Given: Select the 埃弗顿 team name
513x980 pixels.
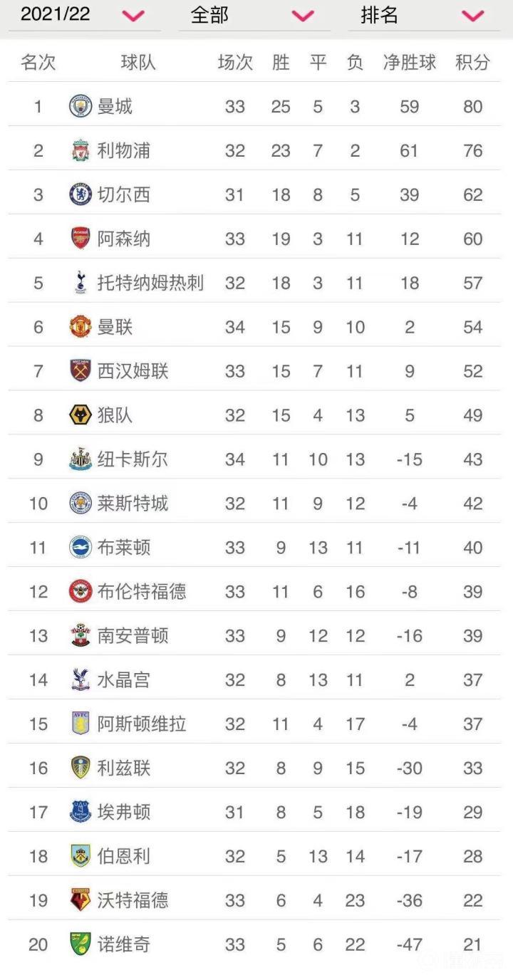Looking at the screenshot, I should click(124, 812).
